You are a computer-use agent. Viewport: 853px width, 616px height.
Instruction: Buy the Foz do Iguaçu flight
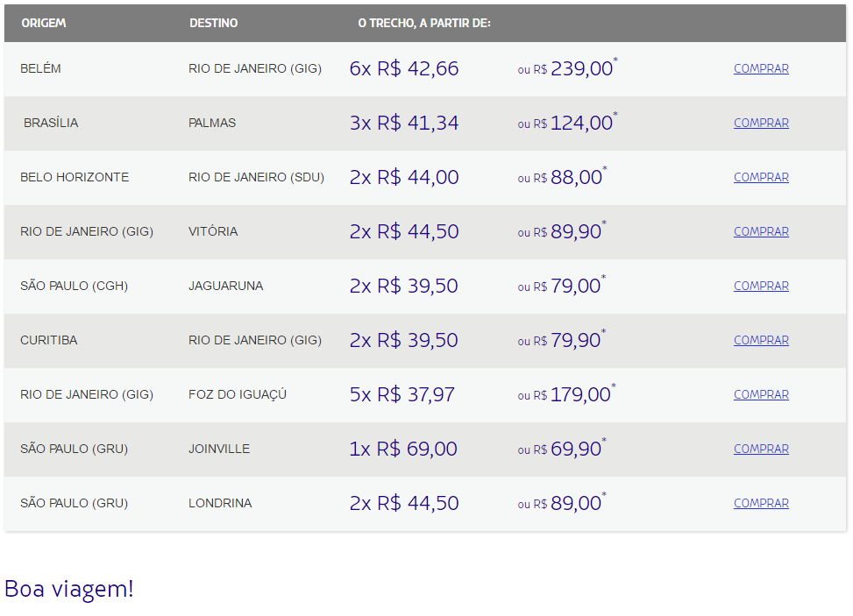tap(761, 394)
